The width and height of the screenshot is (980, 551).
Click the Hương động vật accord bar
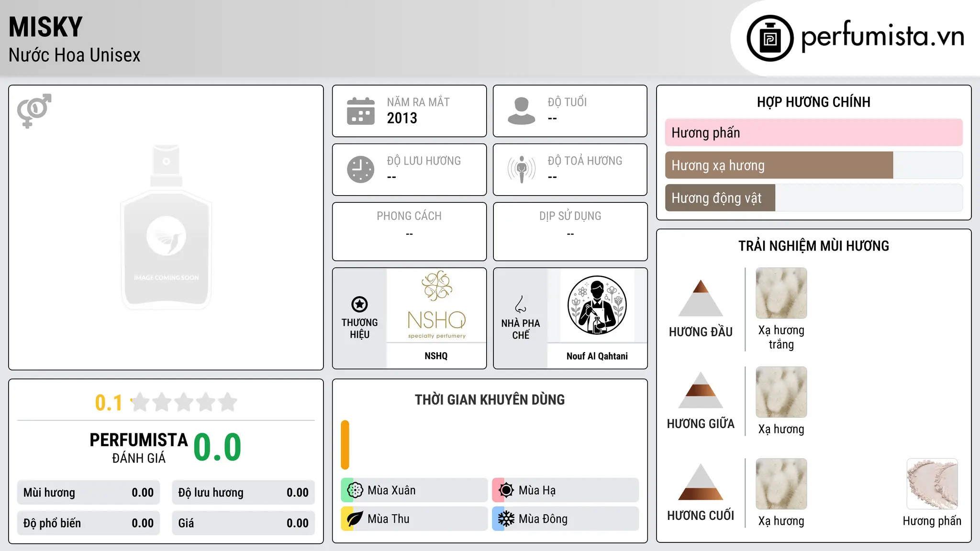[x=814, y=198]
